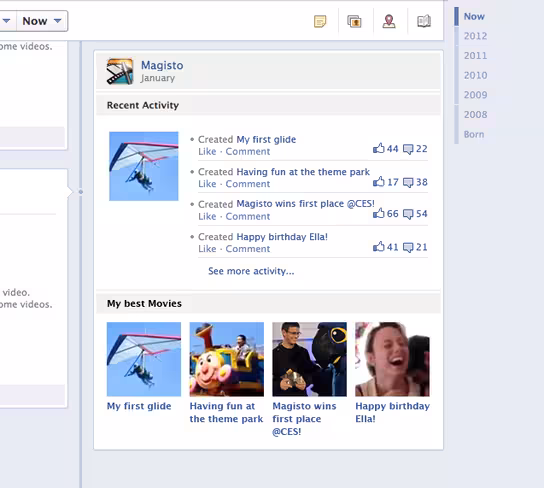The image size is (544, 488).
Task: Click the Magisto app logo icon
Action: [x=120, y=71]
